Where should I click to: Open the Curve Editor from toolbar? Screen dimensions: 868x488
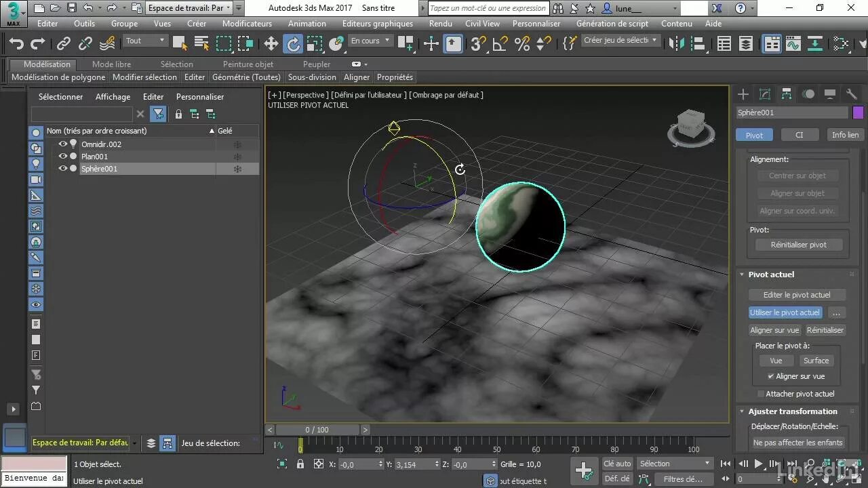pyautogui.click(x=793, y=44)
